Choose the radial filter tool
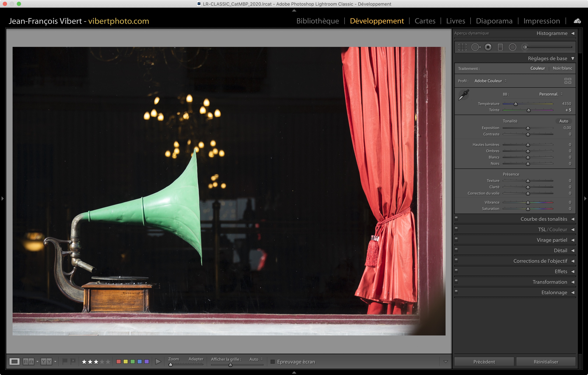This screenshot has width=588, height=375. tap(512, 47)
